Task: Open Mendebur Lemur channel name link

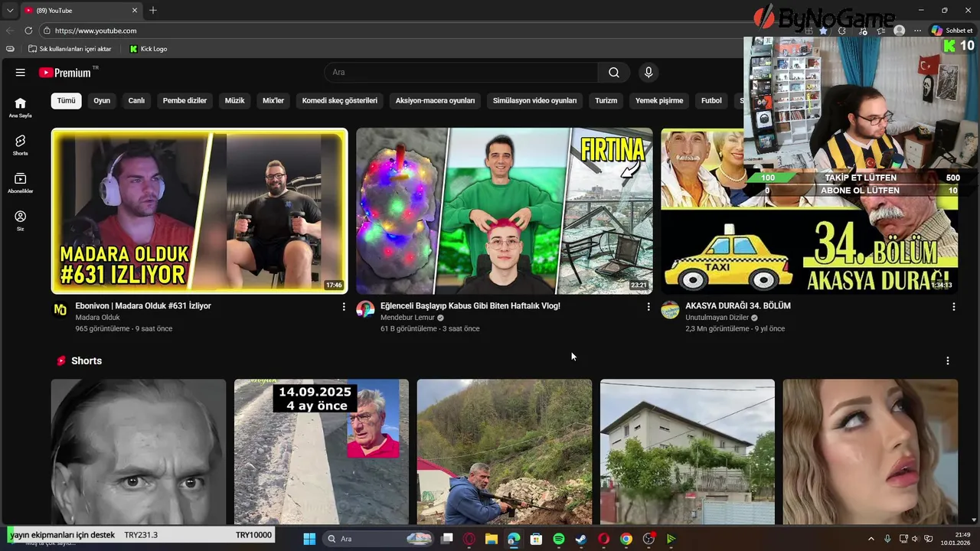Action: coord(407,318)
